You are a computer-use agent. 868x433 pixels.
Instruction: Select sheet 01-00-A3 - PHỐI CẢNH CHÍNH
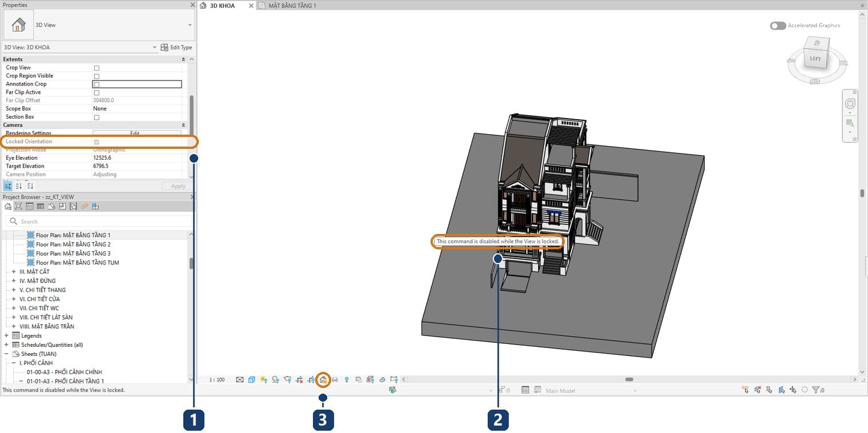click(x=65, y=372)
